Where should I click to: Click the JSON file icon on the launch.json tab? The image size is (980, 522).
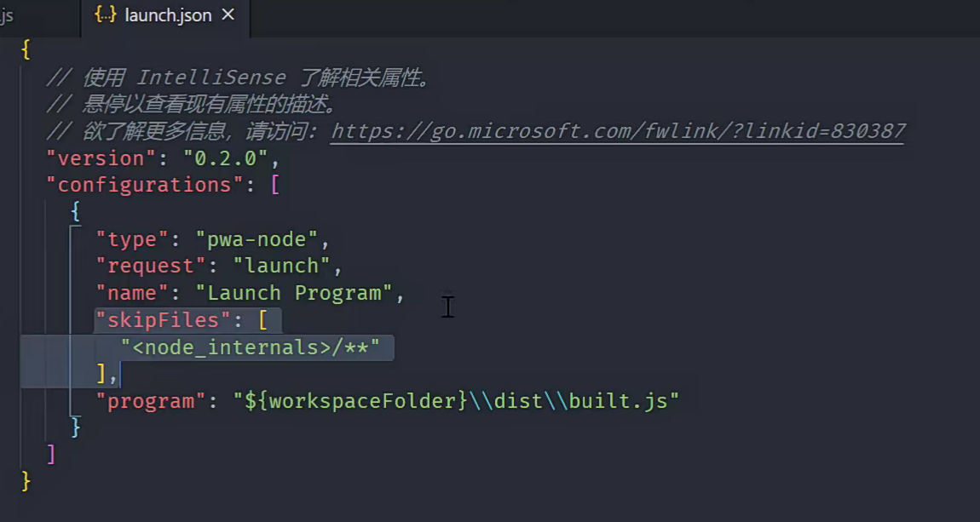click(x=105, y=14)
